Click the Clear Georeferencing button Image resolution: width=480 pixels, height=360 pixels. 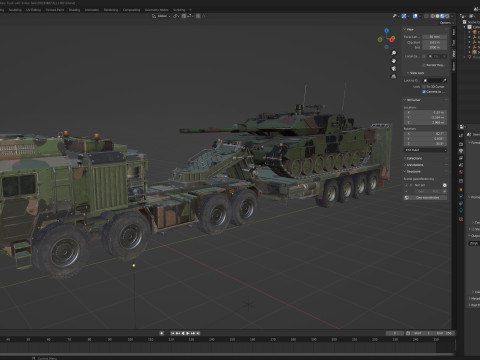click(425, 198)
